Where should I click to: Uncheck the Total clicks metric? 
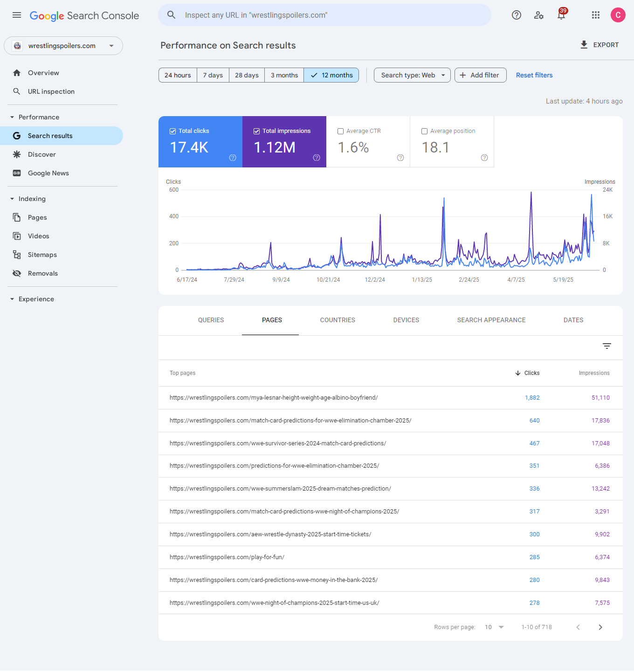pyautogui.click(x=173, y=131)
